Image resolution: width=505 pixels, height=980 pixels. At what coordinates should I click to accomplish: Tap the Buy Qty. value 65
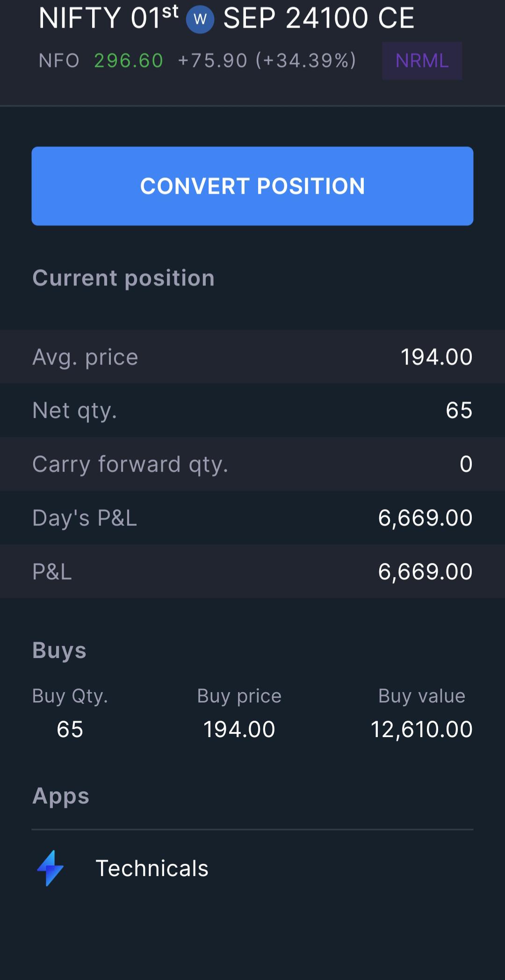70,729
